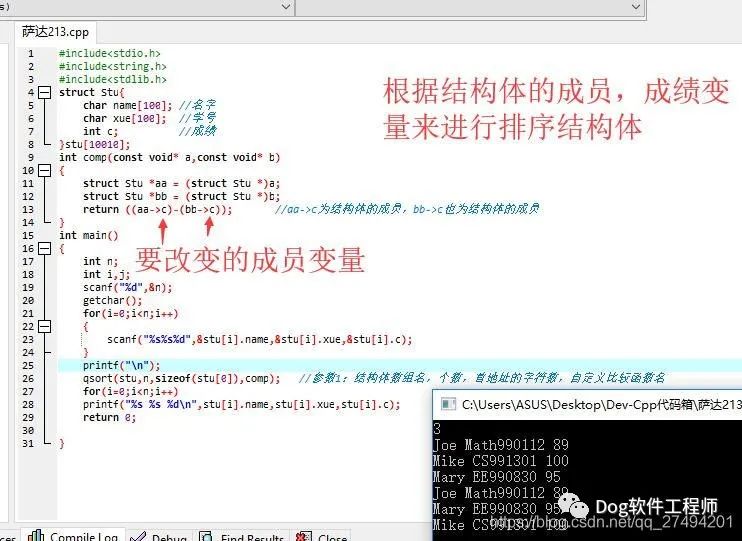Click the highlighted 'printf("\n");' line
Viewport: 742px width, 541px height.
coord(122,366)
